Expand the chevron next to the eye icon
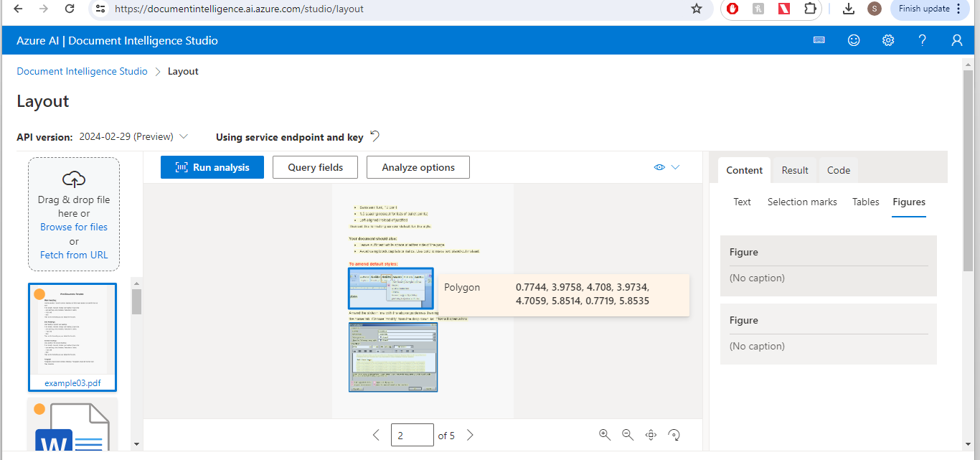This screenshot has width=980, height=460. (x=675, y=166)
